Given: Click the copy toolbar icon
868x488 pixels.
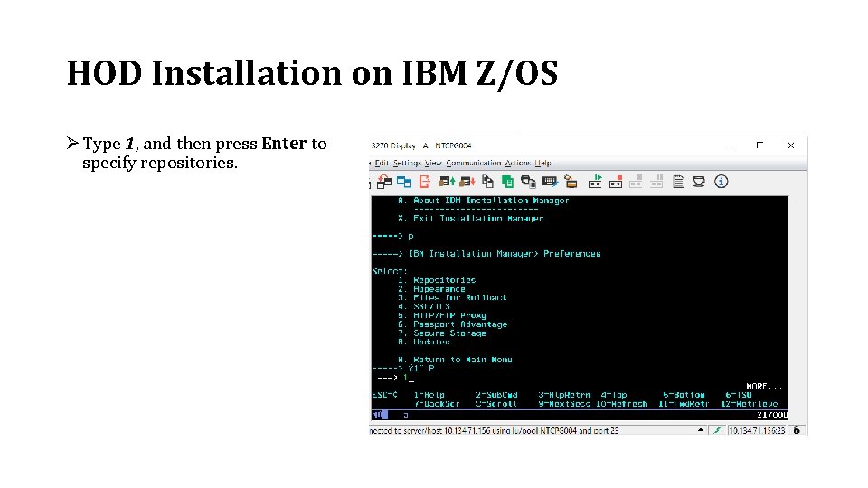Looking at the screenshot, I should click(x=487, y=182).
